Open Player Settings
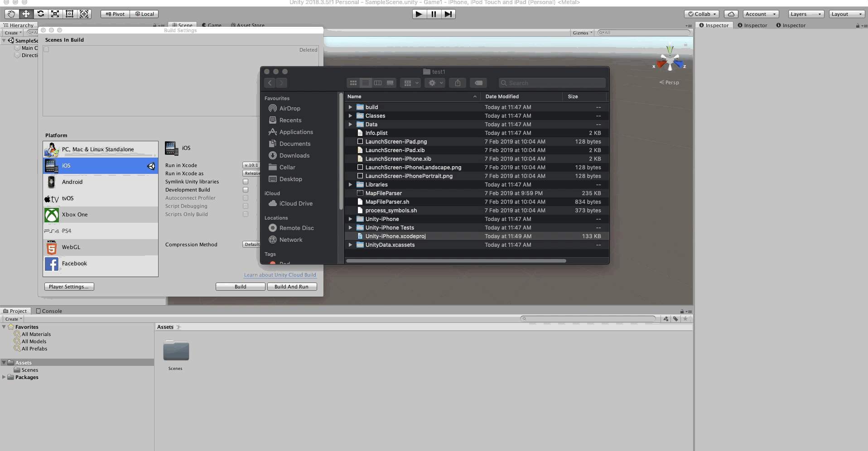Image resolution: width=868 pixels, height=451 pixels. (x=69, y=287)
